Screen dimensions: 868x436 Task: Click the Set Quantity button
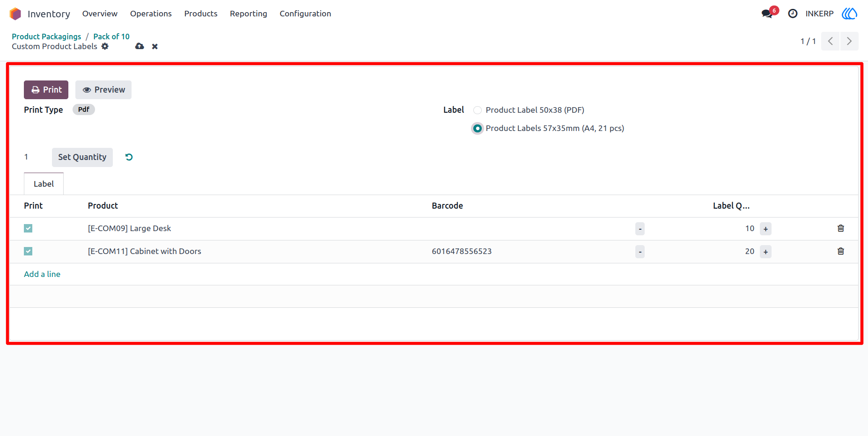(82, 157)
